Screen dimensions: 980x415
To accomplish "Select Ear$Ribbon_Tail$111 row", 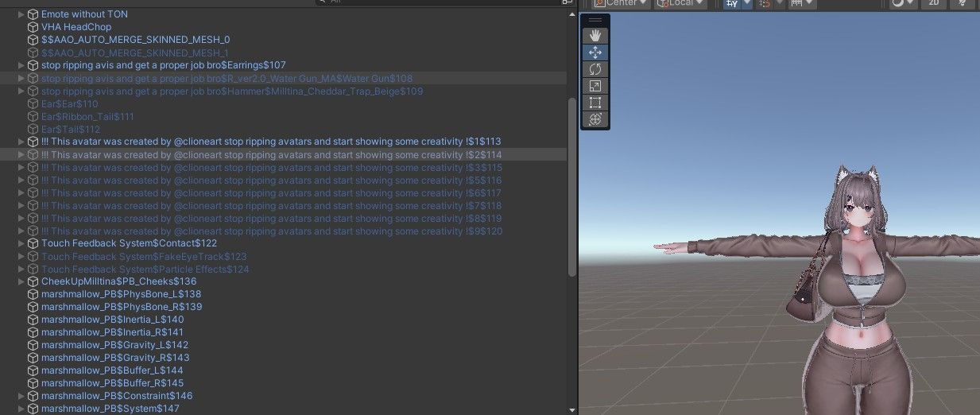I will click(284, 117).
